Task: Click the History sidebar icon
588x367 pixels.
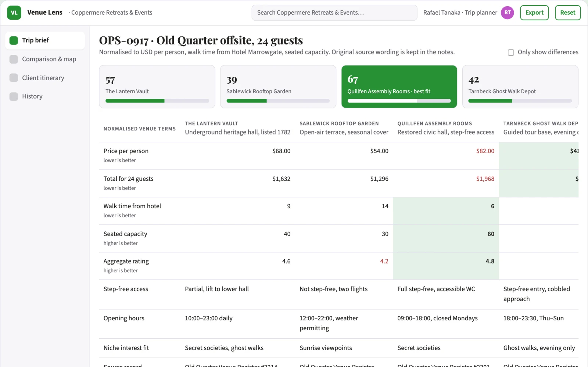Action: click(14, 96)
